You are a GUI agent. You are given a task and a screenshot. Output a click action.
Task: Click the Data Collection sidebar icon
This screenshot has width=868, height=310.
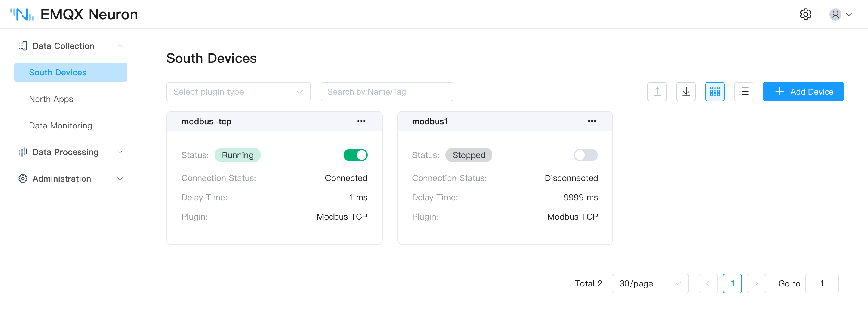point(23,46)
